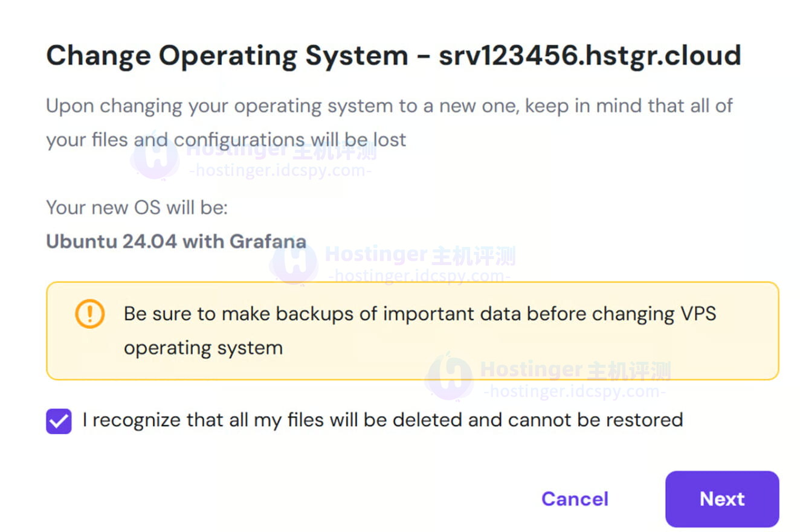800x532 pixels.
Task: Click the 'Change Operating System' dialog title
Action: 227,56
